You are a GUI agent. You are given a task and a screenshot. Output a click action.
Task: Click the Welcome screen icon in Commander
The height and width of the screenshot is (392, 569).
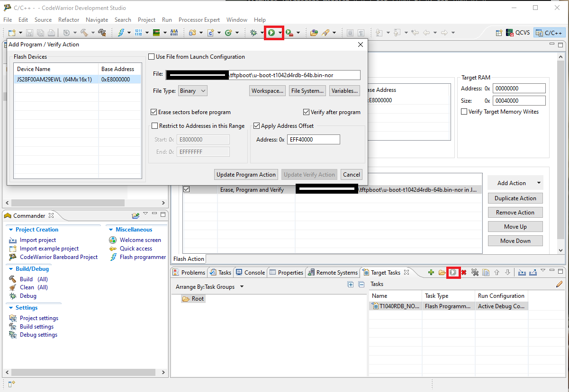click(x=112, y=240)
